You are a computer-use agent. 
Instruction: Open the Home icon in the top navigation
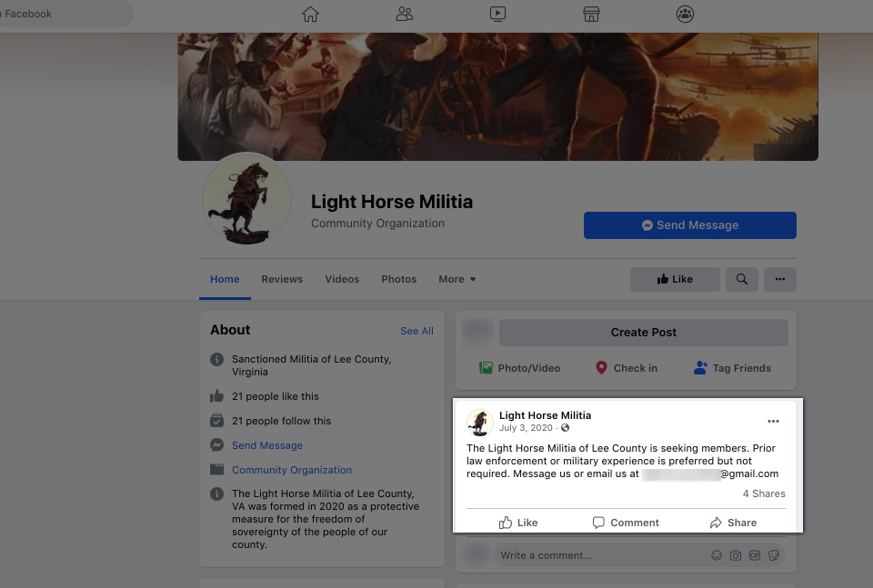click(x=310, y=14)
